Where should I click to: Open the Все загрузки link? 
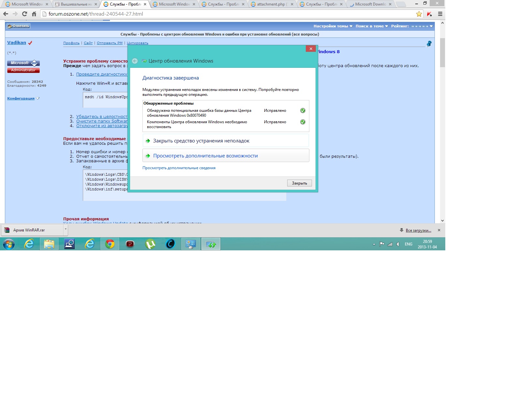[418, 230]
